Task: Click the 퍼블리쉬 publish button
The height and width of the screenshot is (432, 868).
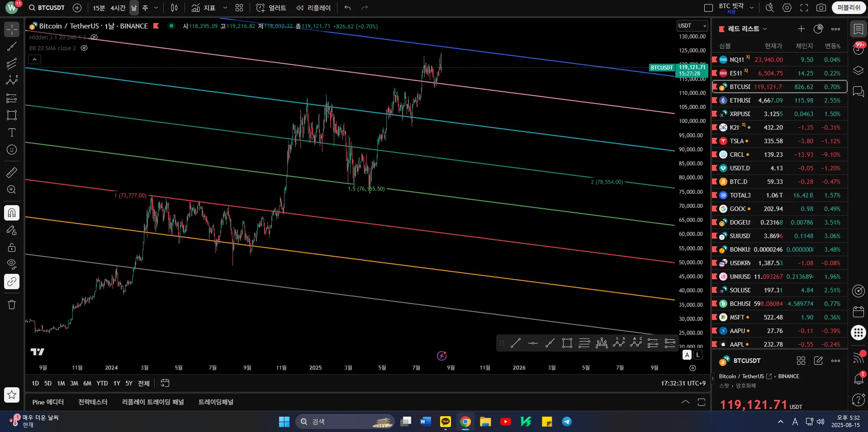Action: pyautogui.click(x=849, y=8)
